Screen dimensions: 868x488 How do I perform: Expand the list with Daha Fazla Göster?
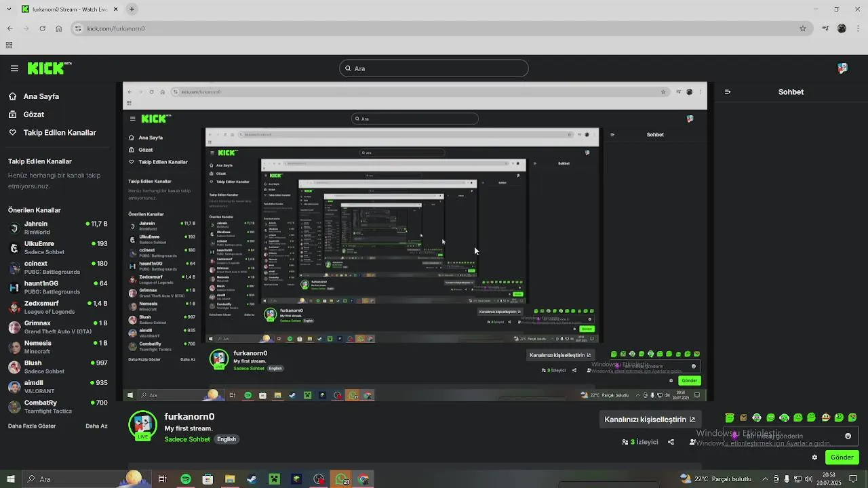tap(32, 426)
